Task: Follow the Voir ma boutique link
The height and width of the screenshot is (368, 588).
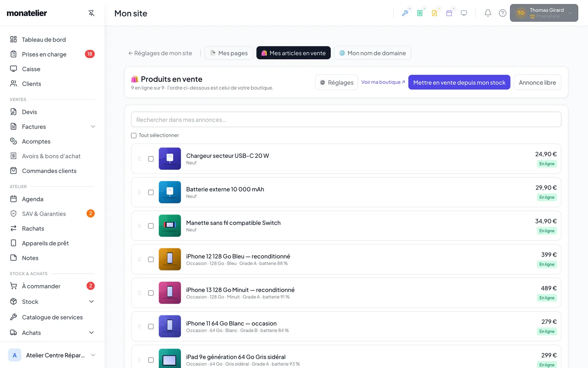Action: tap(383, 82)
